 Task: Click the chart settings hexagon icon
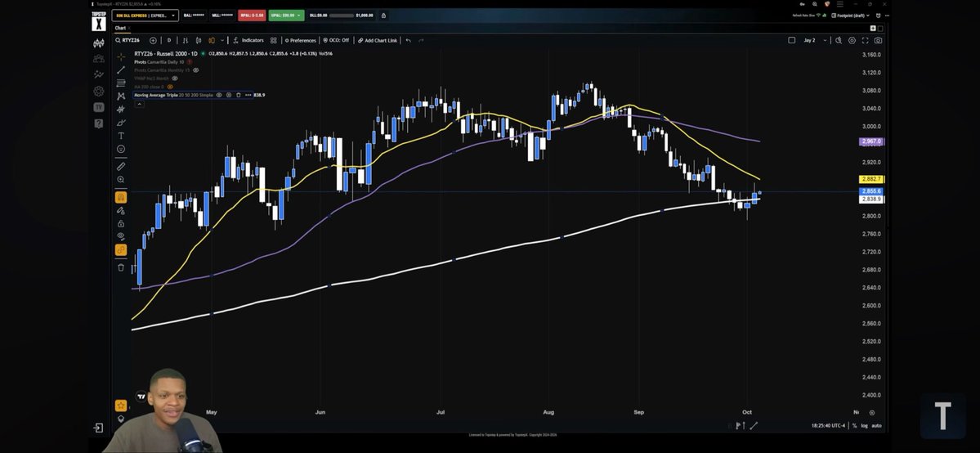pos(852,41)
